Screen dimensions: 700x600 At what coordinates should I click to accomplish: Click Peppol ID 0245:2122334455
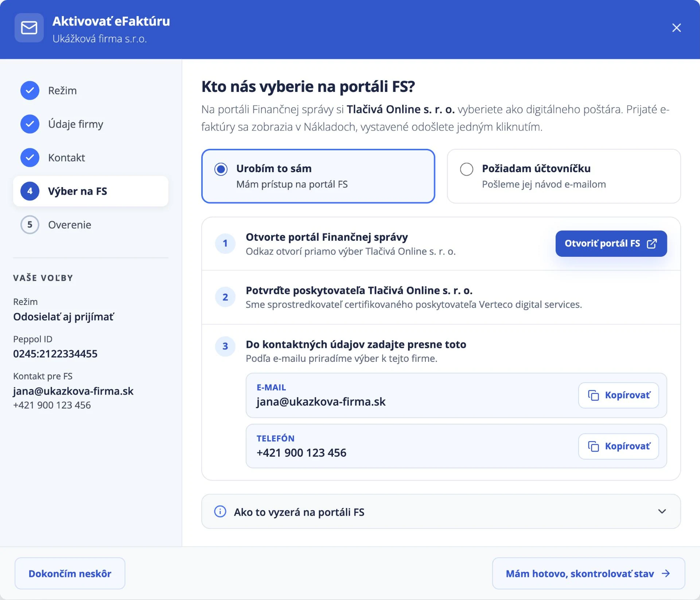[55, 354]
